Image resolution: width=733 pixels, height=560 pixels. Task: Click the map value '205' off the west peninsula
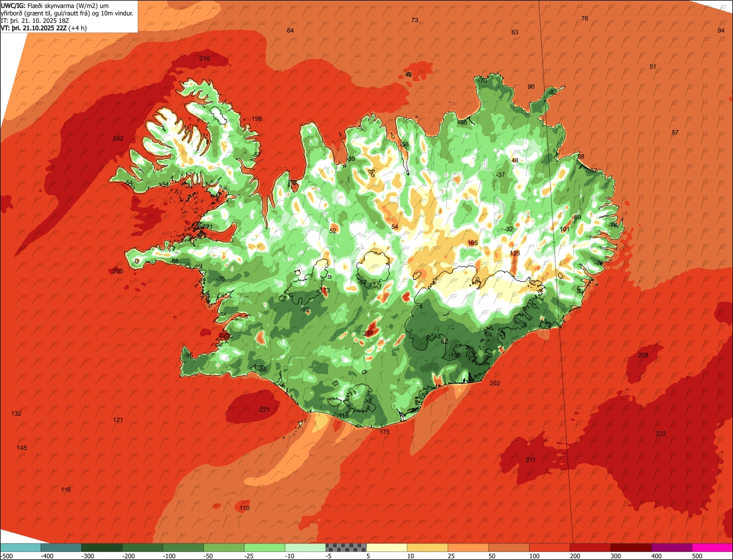click(x=118, y=271)
